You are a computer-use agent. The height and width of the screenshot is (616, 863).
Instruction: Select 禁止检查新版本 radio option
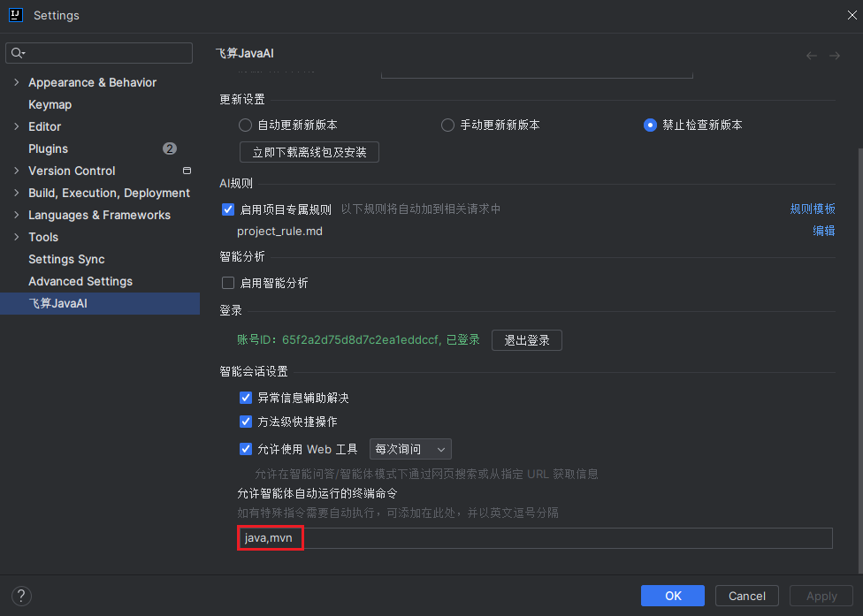(x=650, y=125)
